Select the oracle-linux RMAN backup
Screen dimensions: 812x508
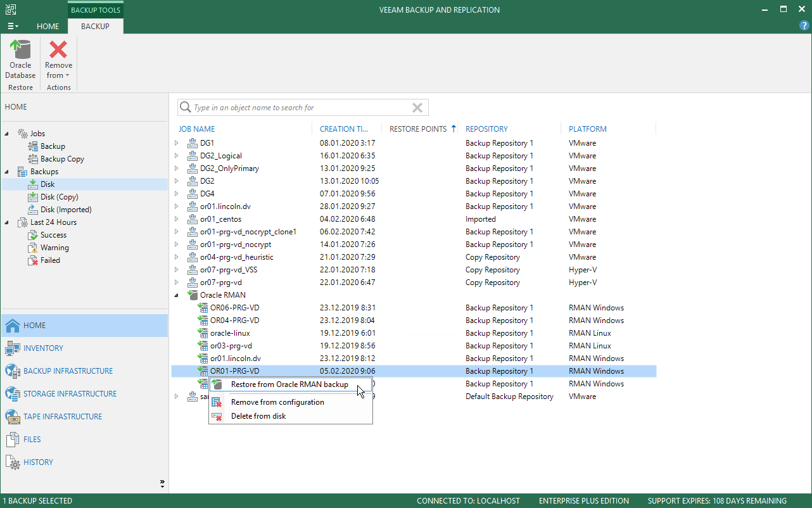coord(414,333)
